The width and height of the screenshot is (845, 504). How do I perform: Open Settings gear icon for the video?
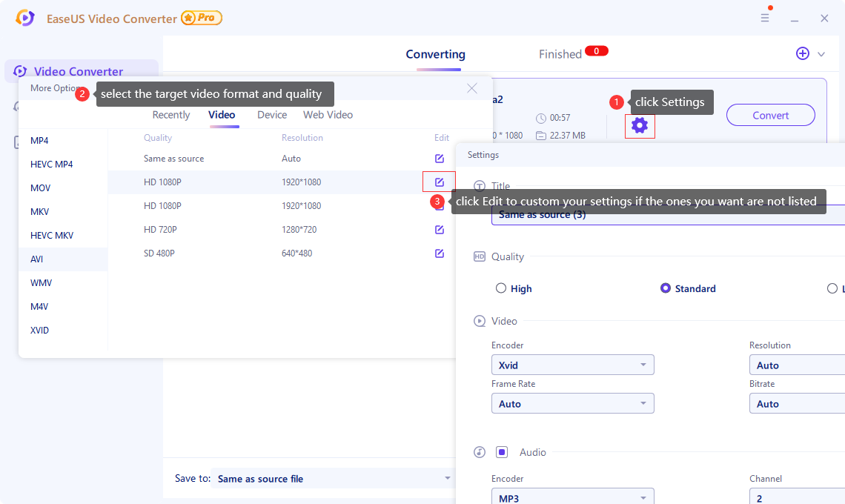click(x=640, y=125)
